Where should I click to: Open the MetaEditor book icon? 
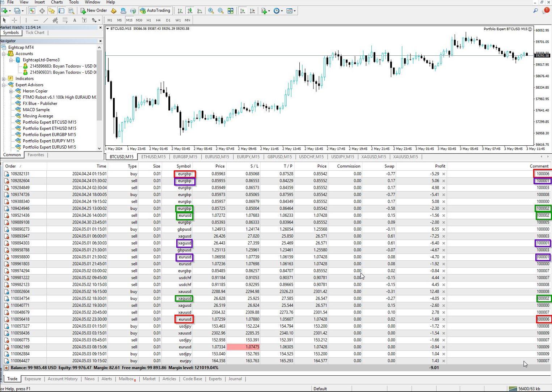pyautogui.click(x=114, y=11)
